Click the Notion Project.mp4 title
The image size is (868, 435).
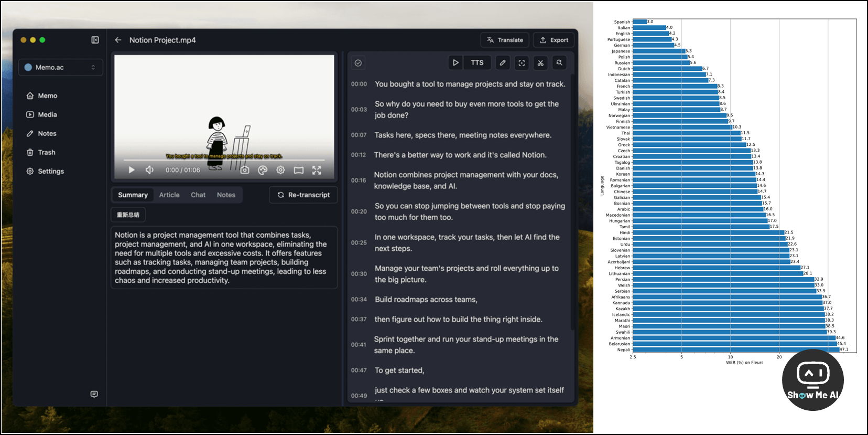162,40
